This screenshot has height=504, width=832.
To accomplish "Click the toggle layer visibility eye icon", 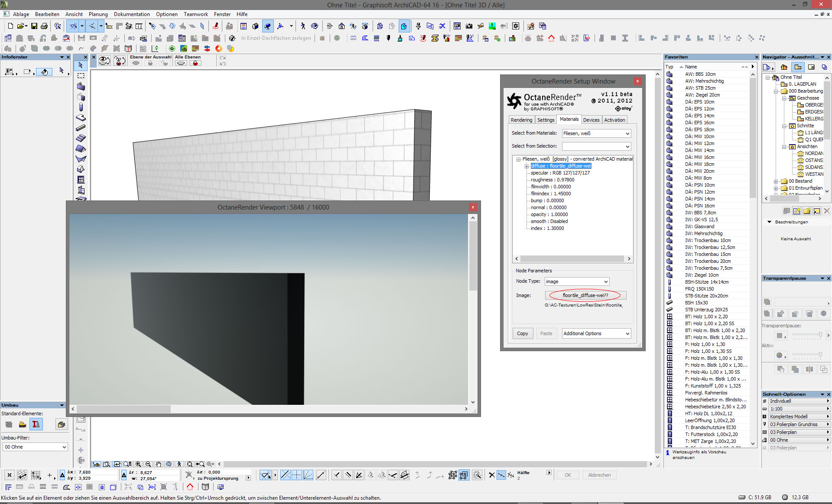I will (x=104, y=61).
